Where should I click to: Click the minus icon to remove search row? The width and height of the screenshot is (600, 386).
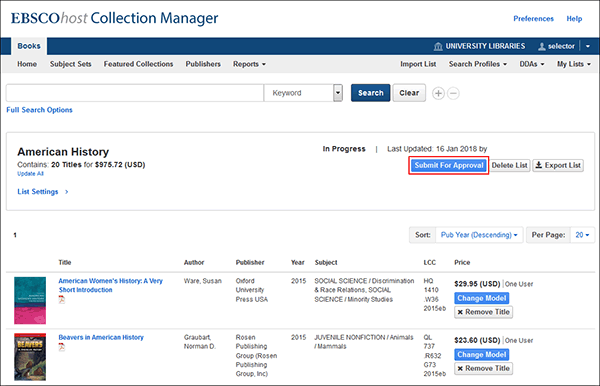[453, 93]
